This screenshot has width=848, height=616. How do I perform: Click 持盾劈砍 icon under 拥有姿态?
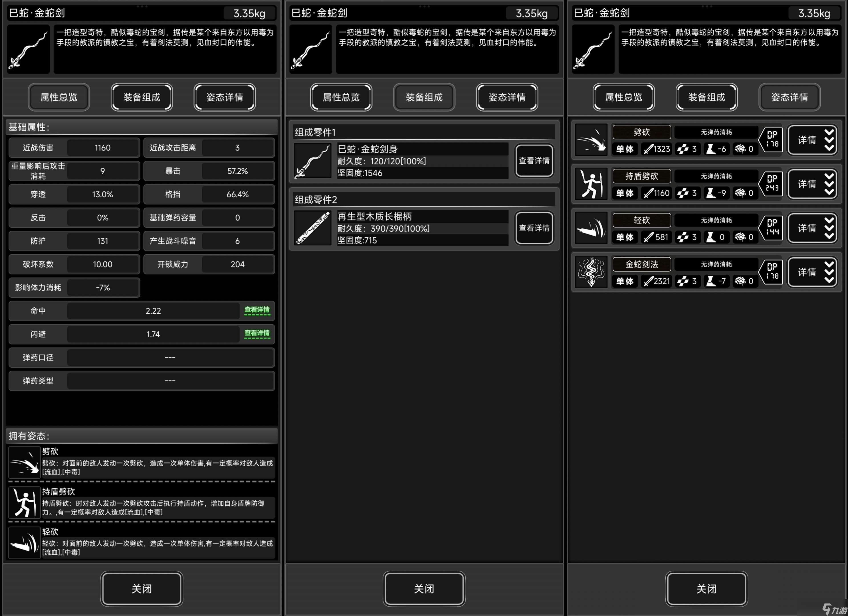click(24, 503)
